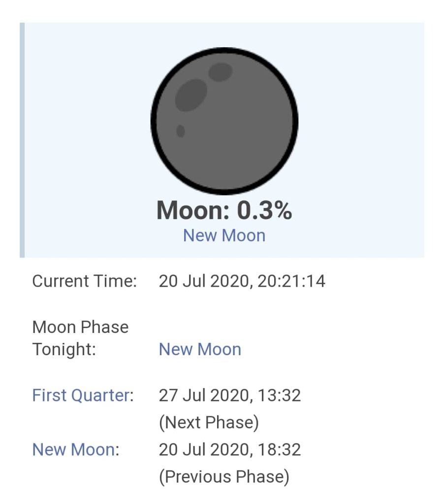Click the upper-right crater on the moon
The width and height of the screenshot is (444, 504).
click(x=220, y=72)
